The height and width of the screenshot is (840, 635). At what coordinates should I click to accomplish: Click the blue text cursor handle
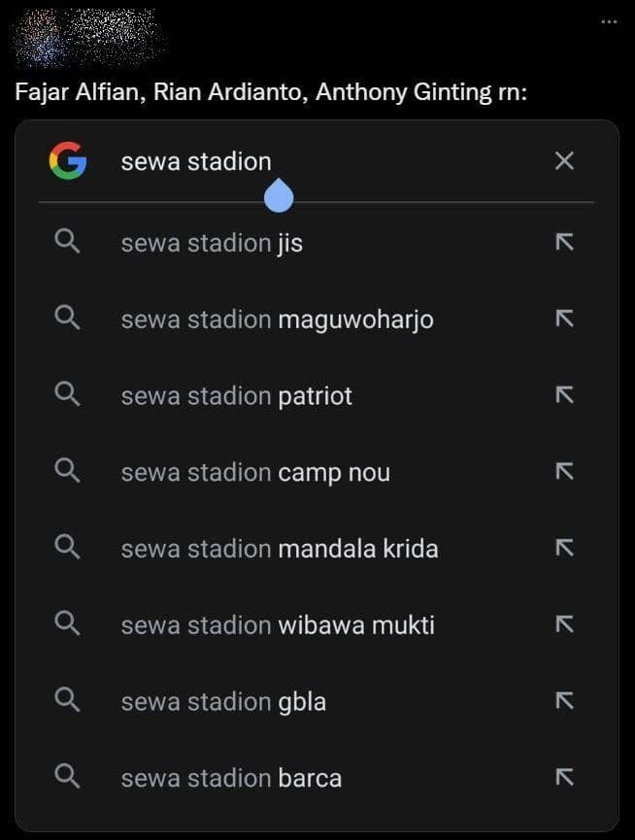pyautogui.click(x=279, y=196)
